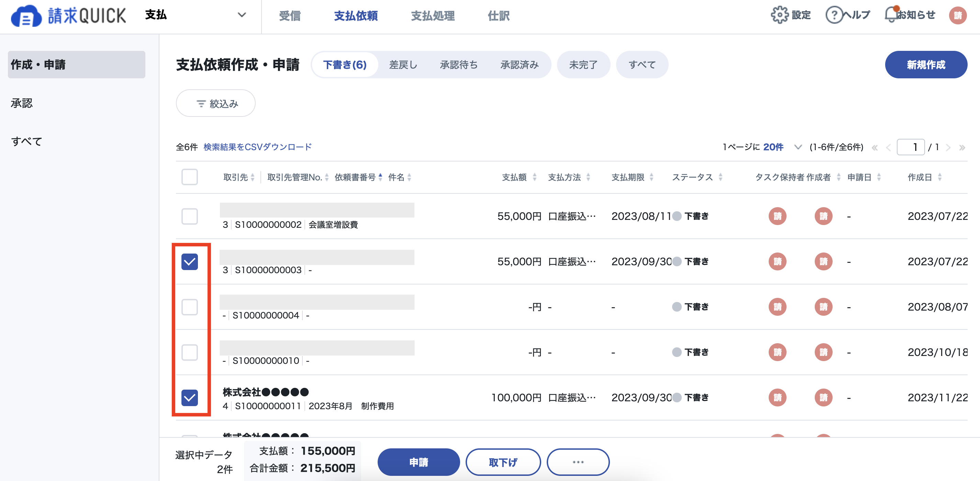Uncheck the S10000000003 row checkbox
Screen dimensions: 980x481
click(189, 261)
